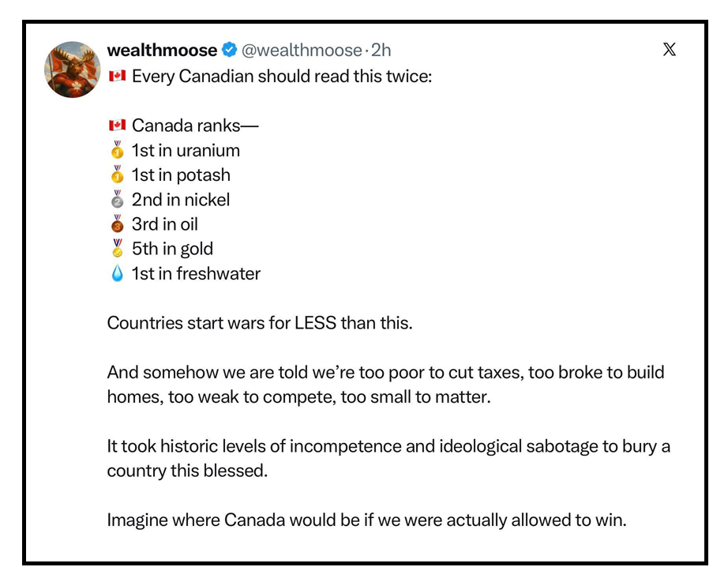Click the "Every Canadian should read this twice" line

click(282, 76)
